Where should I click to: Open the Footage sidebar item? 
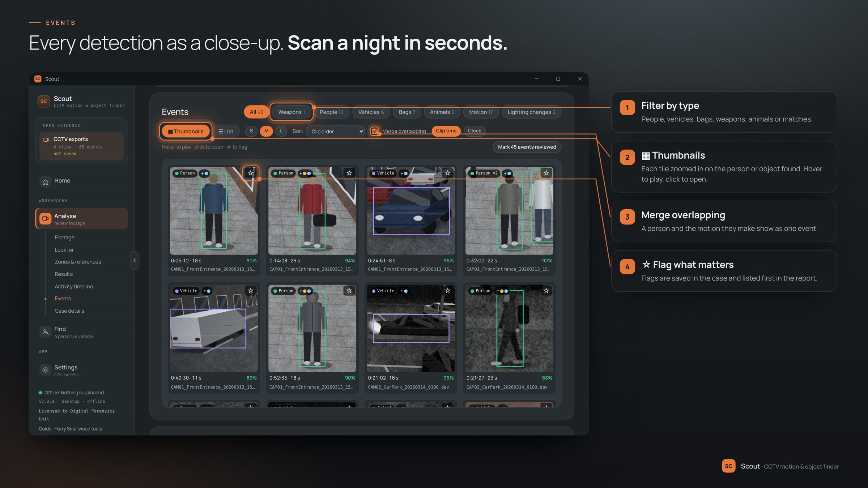[x=64, y=237]
